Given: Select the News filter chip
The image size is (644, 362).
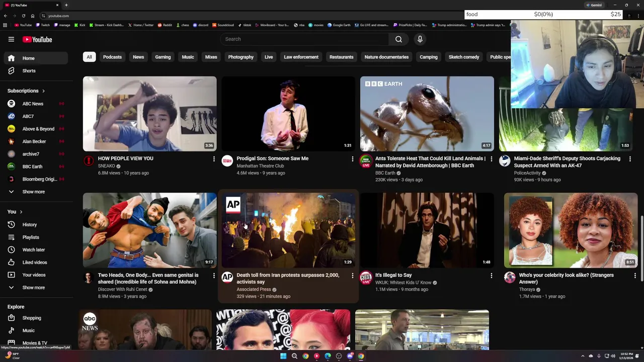Looking at the screenshot, I should [138, 57].
